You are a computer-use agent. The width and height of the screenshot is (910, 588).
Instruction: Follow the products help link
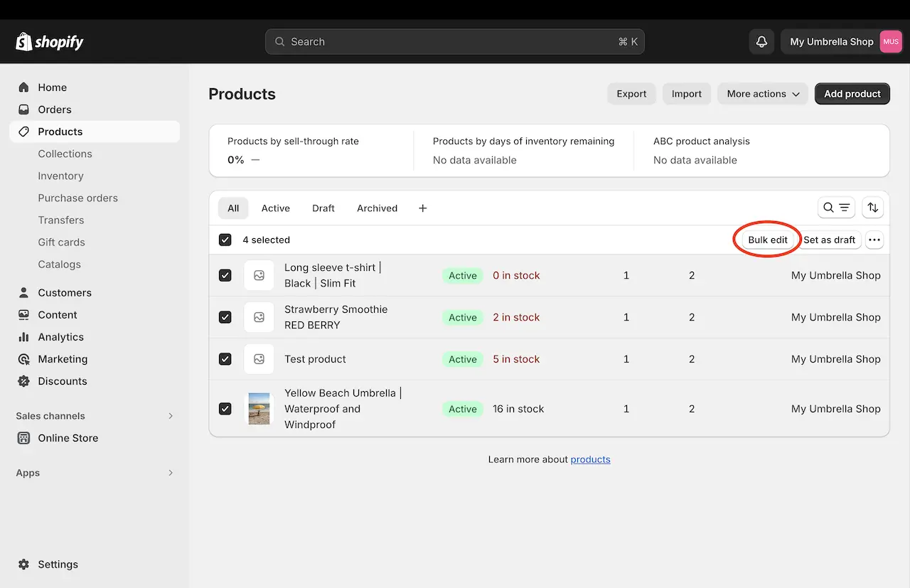click(590, 459)
